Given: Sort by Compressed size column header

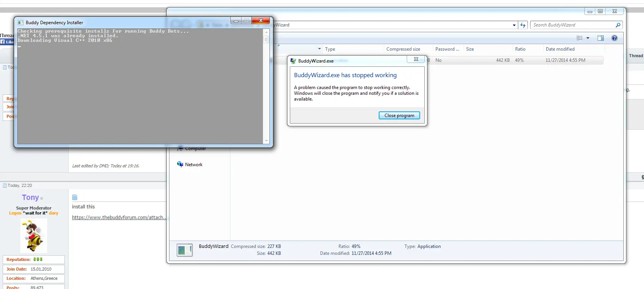Looking at the screenshot, I should pos(403,49).
